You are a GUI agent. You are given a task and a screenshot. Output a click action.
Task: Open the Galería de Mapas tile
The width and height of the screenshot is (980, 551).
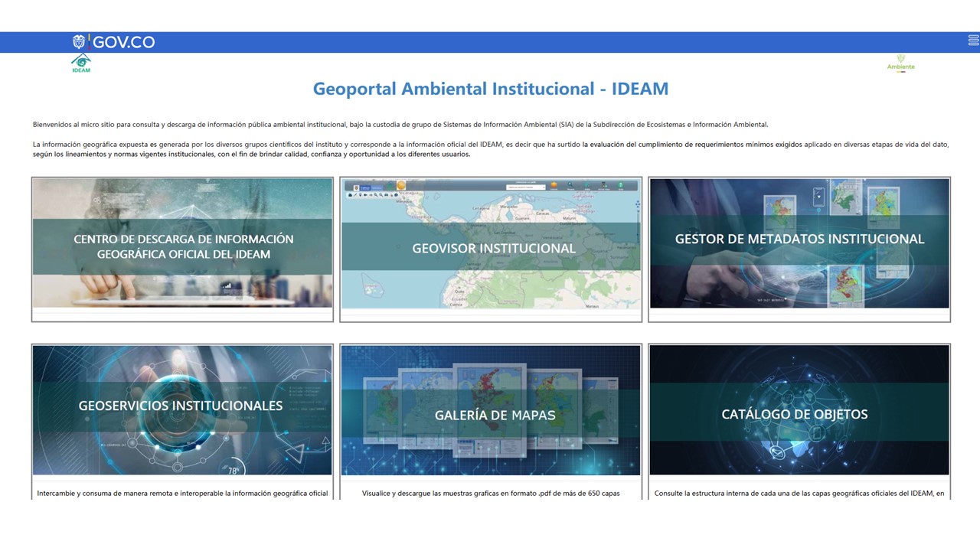click(491, 415)
